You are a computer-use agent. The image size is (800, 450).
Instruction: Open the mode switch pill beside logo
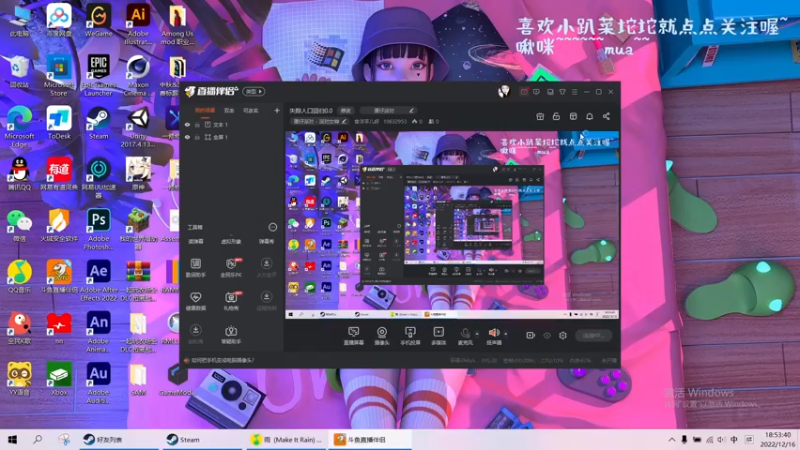coord(254,91)
